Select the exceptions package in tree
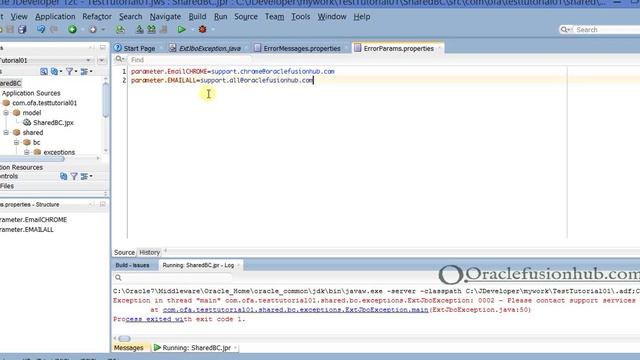 [59, 152]
